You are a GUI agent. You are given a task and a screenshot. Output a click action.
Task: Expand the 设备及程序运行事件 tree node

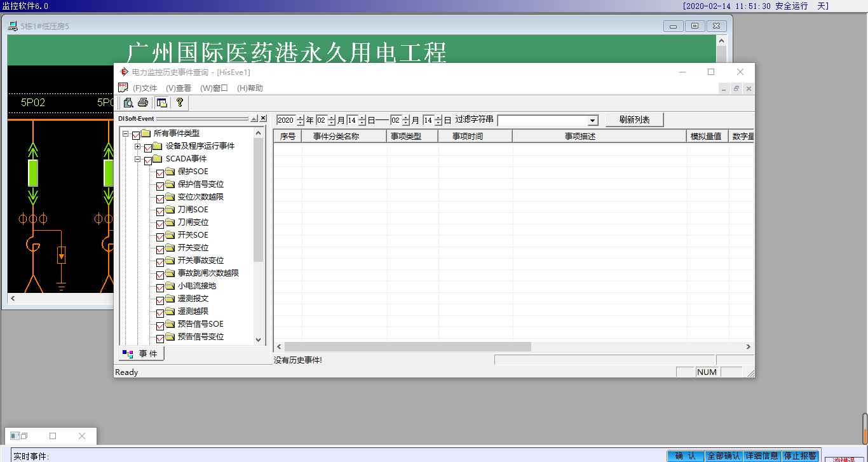[137, 147]
